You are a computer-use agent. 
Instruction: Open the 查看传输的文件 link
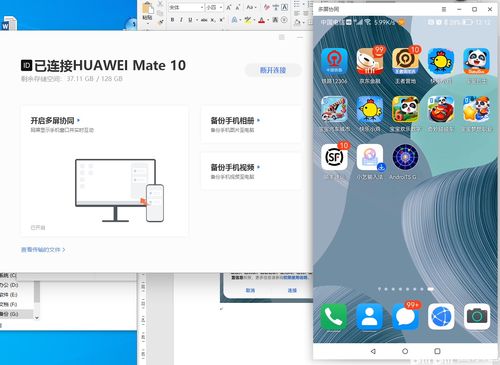pos(43,249)
